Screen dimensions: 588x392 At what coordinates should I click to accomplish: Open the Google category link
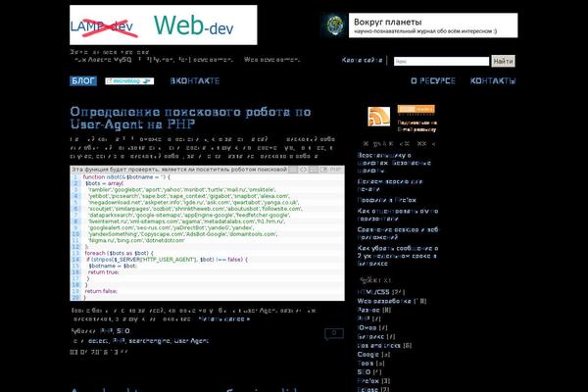tap(368, 355)
